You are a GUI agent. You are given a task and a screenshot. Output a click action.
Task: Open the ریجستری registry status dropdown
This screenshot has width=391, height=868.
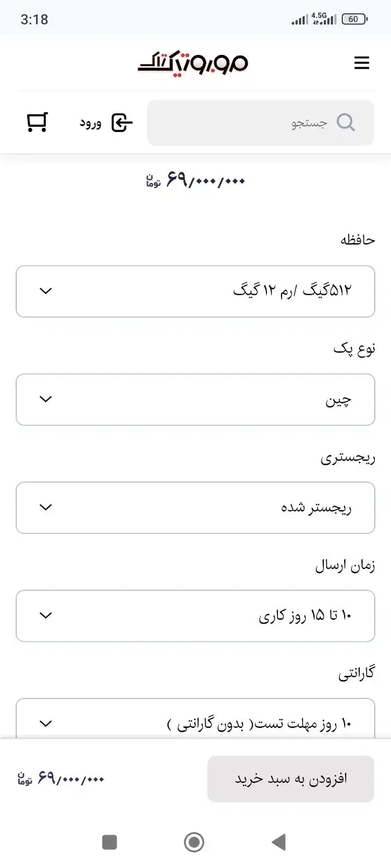(x=195, y=507)
